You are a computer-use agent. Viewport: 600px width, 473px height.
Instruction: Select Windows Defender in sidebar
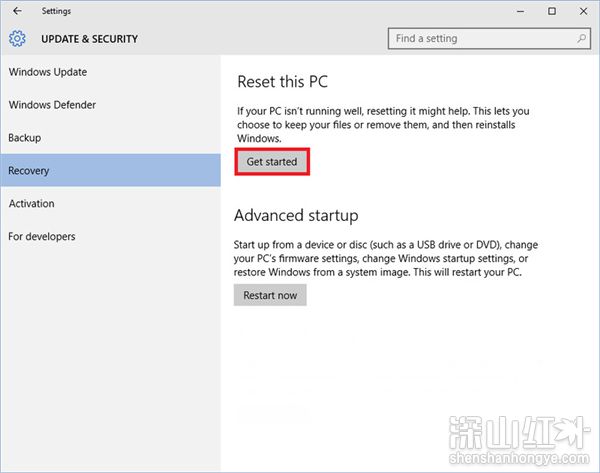52,105
